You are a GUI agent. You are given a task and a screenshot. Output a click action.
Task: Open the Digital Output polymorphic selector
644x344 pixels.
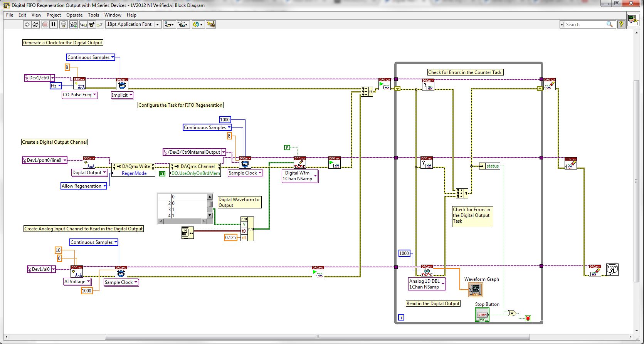(x=89, y=173)
